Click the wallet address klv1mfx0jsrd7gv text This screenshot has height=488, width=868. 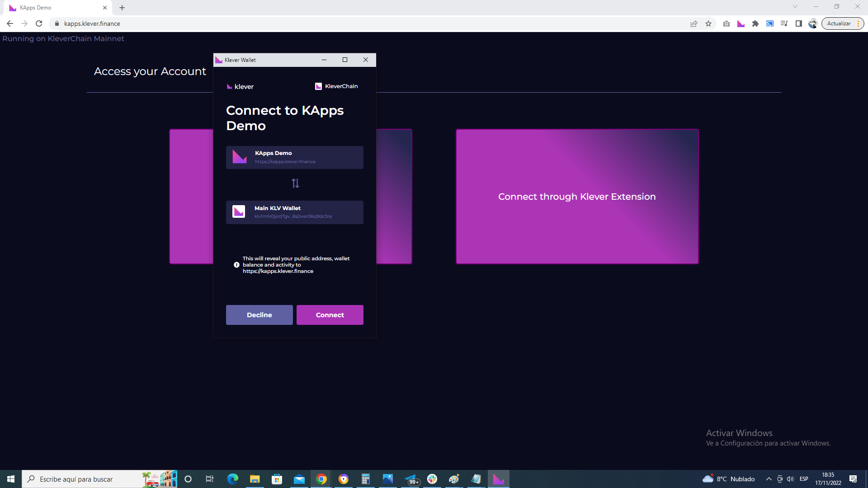point(293,216)
